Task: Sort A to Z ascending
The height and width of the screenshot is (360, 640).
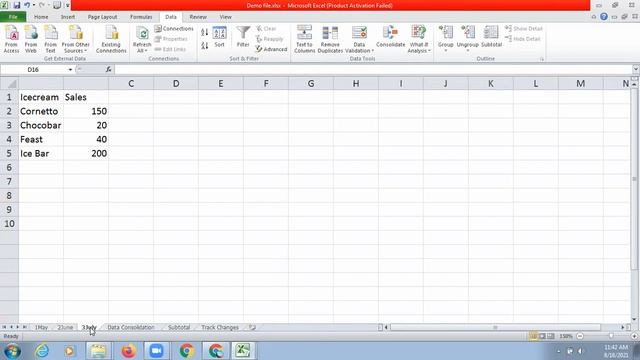Action: pos(204,32)
